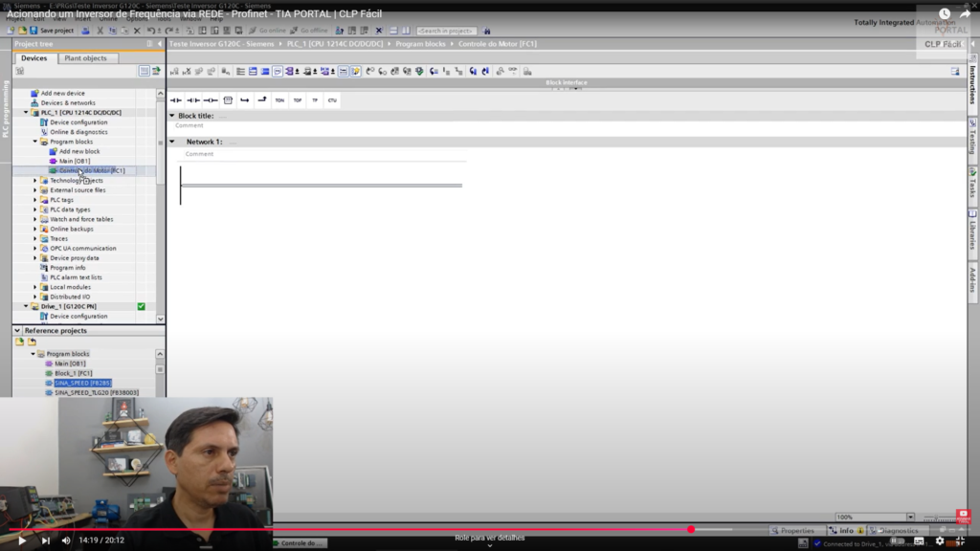Click the Insert network icon in editor toolbar

[x=174, y=72]
